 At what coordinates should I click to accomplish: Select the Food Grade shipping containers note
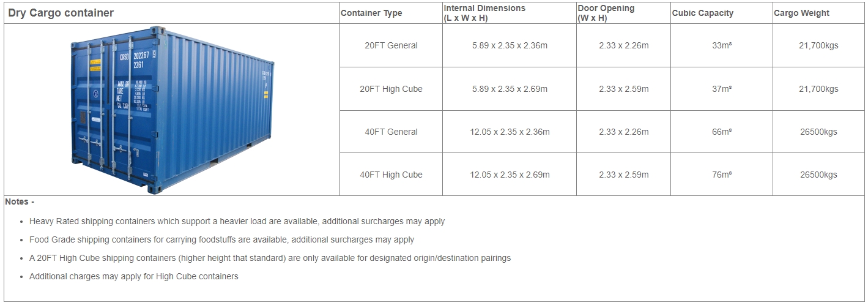coord(221,239)
